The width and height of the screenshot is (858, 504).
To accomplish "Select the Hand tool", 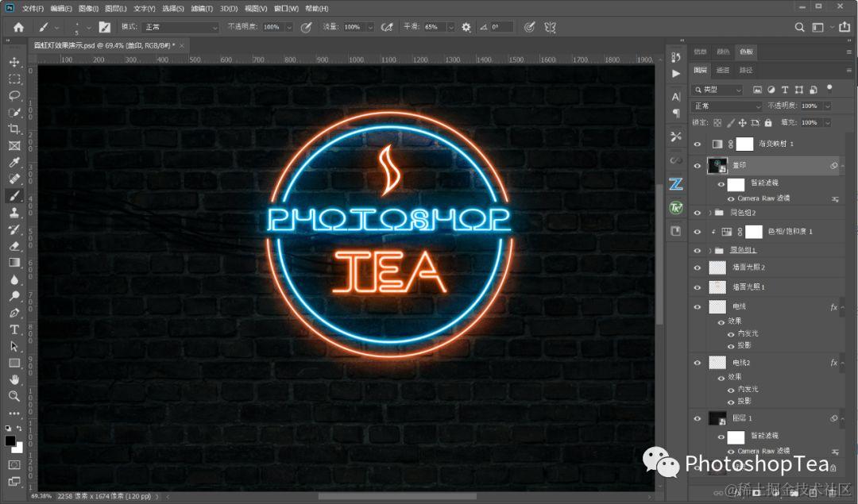I will click(14, 379).
